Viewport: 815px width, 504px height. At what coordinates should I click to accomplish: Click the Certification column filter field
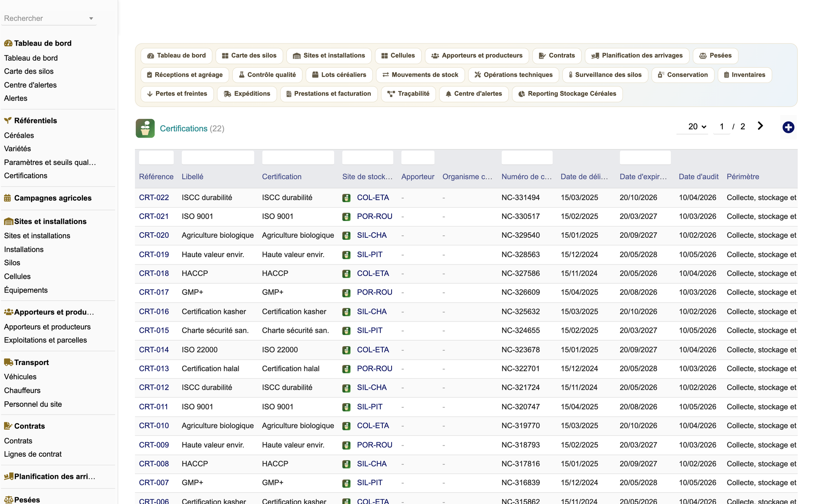pos(298,158)
